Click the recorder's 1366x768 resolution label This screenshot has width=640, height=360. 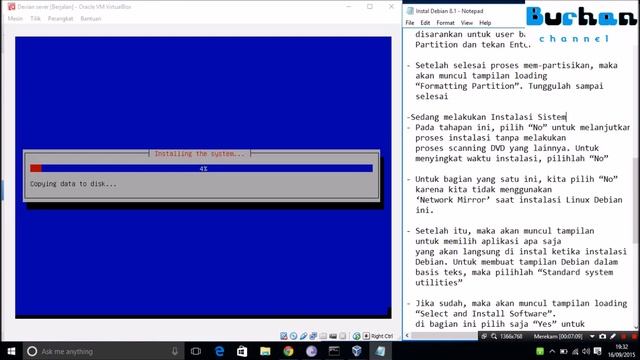tap(511, 337)
